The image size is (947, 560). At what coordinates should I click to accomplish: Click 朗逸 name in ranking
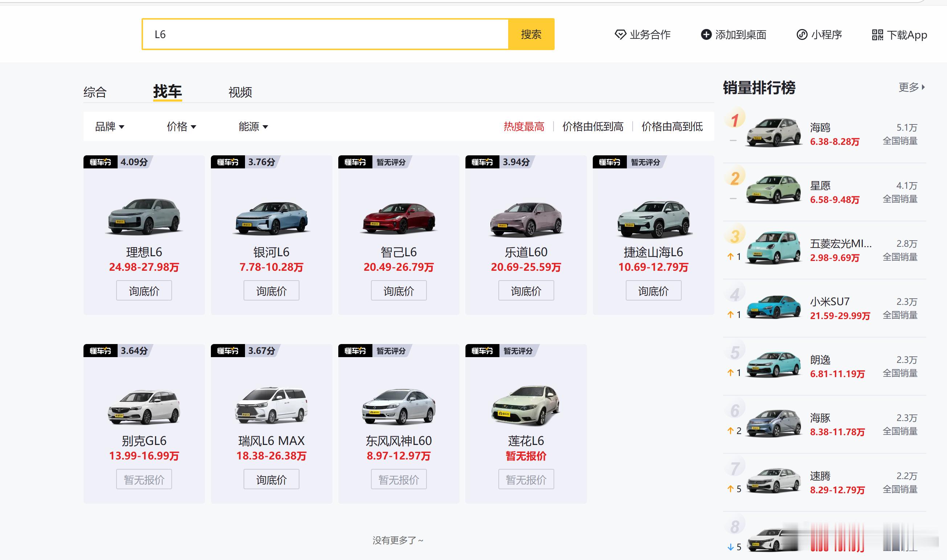pos(820,360)
